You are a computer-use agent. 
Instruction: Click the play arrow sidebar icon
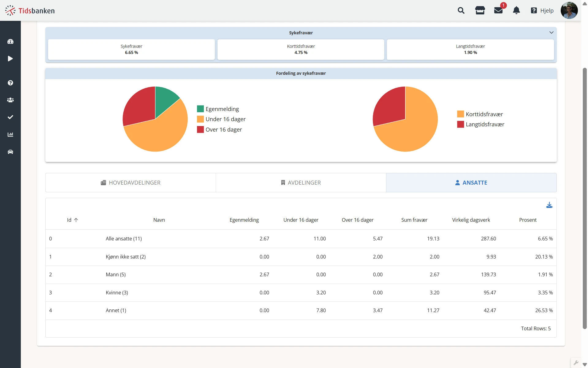[x=10, y=59]
